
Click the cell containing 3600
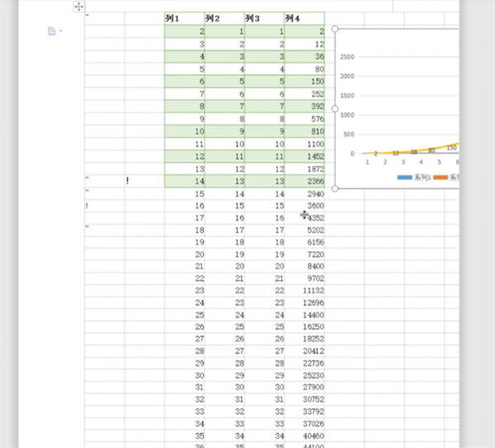pyautogui.click(x=304, y=205)
